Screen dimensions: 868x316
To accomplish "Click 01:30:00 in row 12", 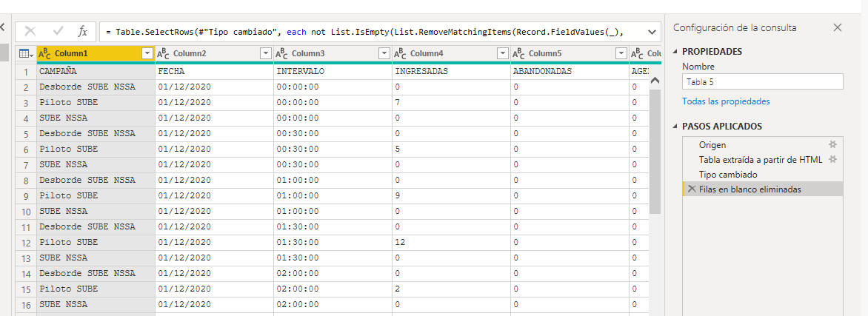I will point(333,242).
